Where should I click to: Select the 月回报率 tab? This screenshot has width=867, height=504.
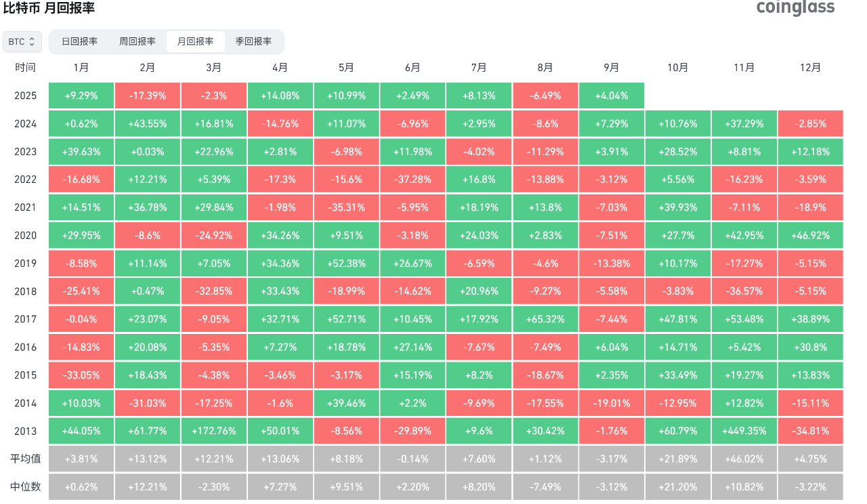(x=196, y=41)
